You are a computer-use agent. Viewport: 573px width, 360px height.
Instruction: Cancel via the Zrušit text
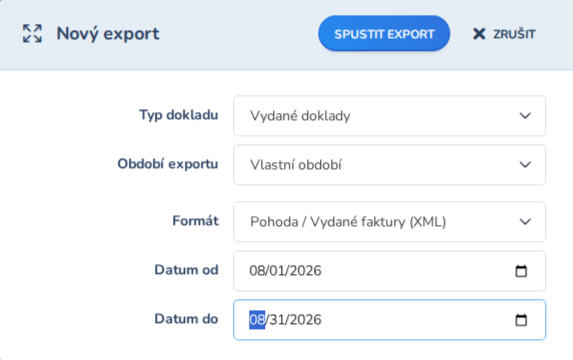(514, 34)
